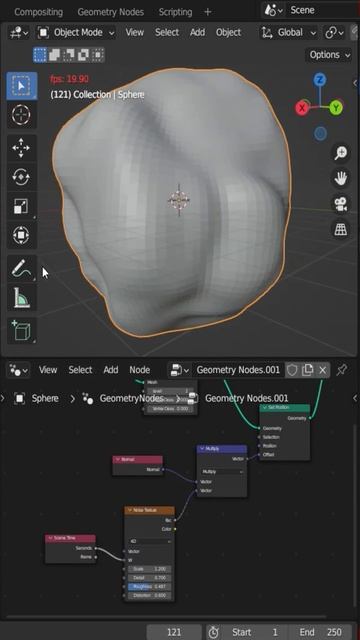Select the Measure tool
360x640 pixels.
[x=21, y=298]
